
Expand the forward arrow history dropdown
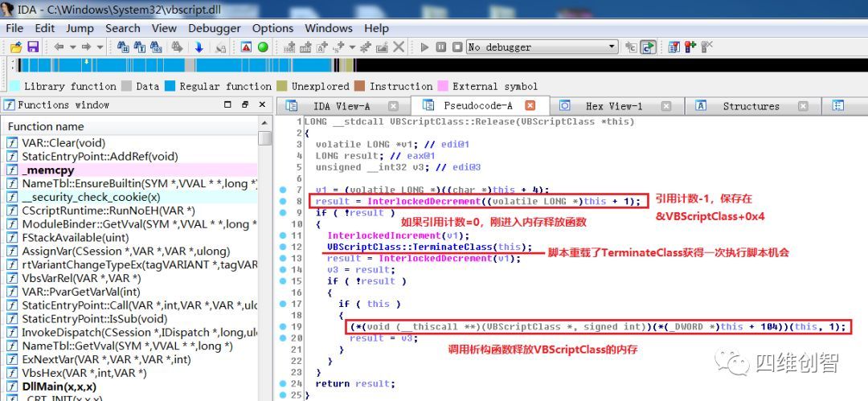pos(98,47)
